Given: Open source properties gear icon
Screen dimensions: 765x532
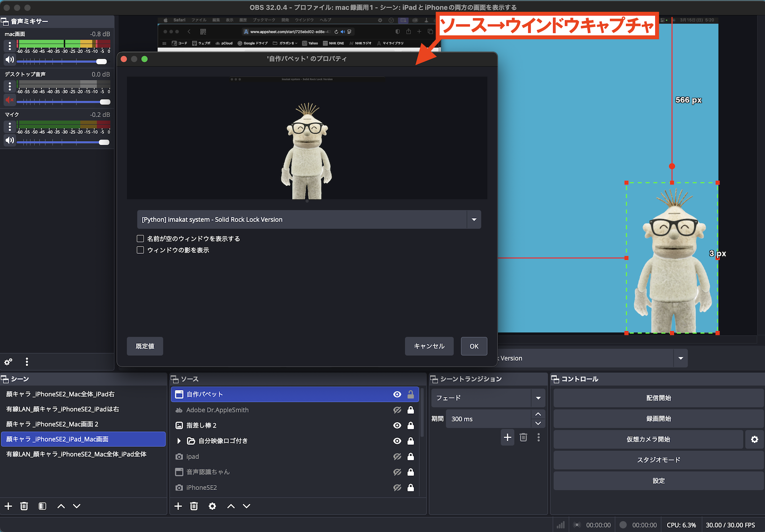Looking at the screenshot, I should point(212,506).
